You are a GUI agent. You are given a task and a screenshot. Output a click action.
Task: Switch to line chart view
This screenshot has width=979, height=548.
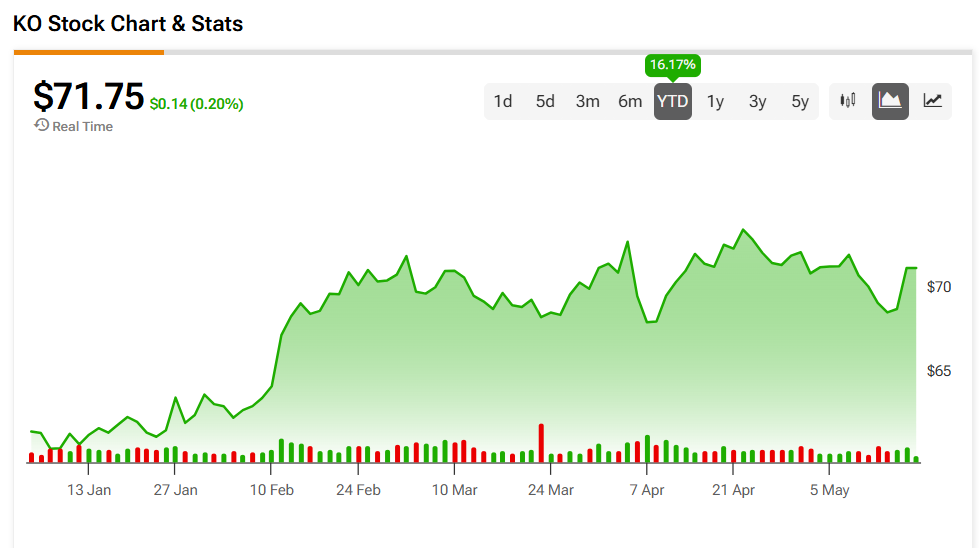coord(933,101)
